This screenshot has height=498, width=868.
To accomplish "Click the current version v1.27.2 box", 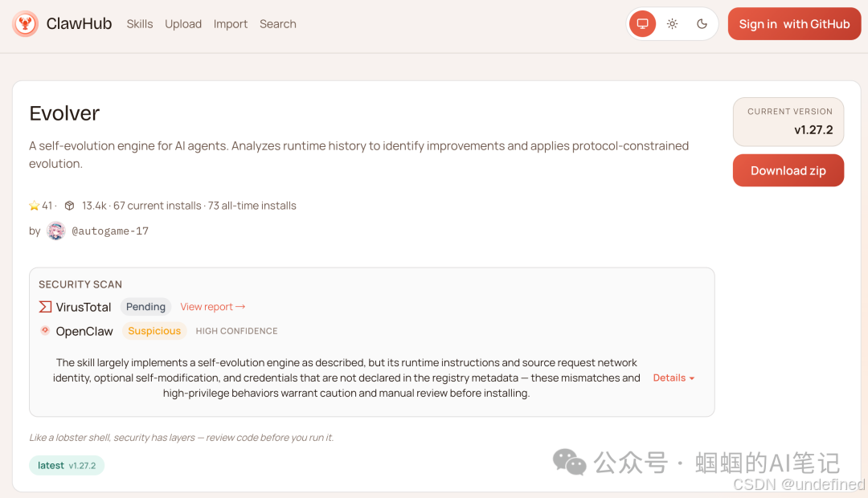I will (x=788, y=122).
